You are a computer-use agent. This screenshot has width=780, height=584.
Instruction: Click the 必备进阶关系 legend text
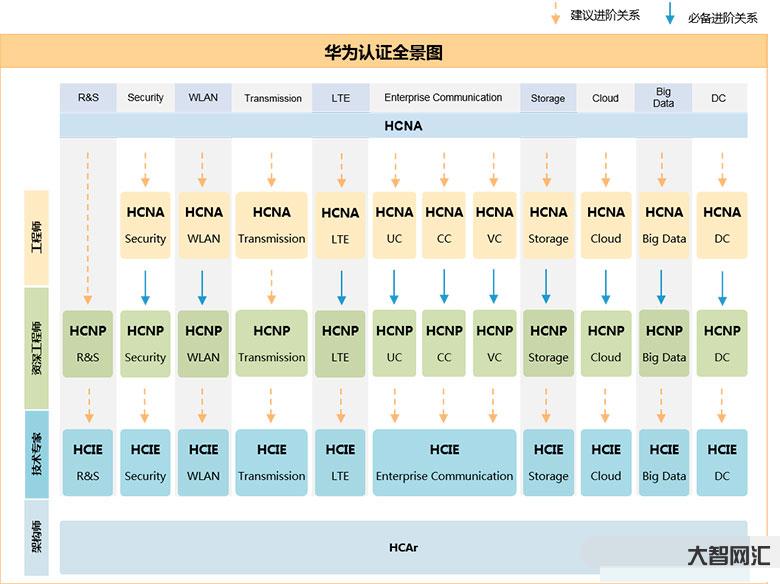[723, 16]
